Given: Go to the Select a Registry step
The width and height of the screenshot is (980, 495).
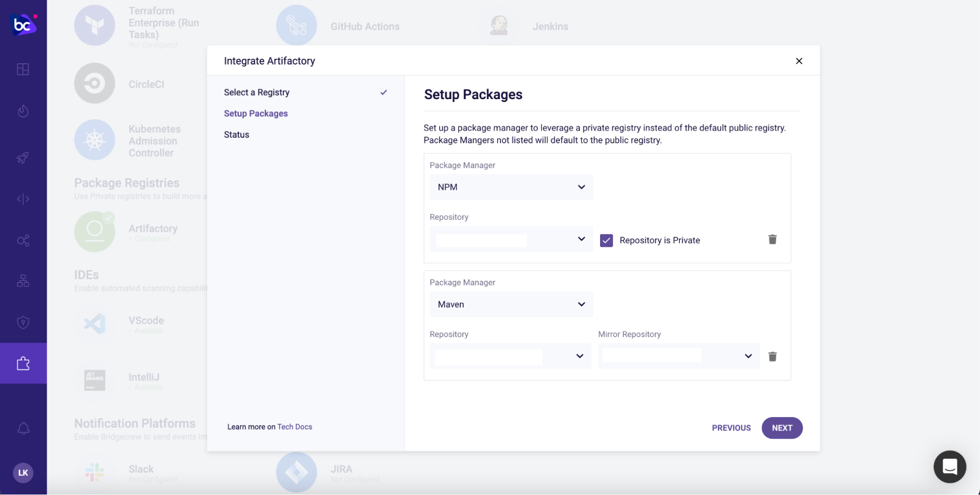Looking at the screenshot, I should click(x=257, y=92).
